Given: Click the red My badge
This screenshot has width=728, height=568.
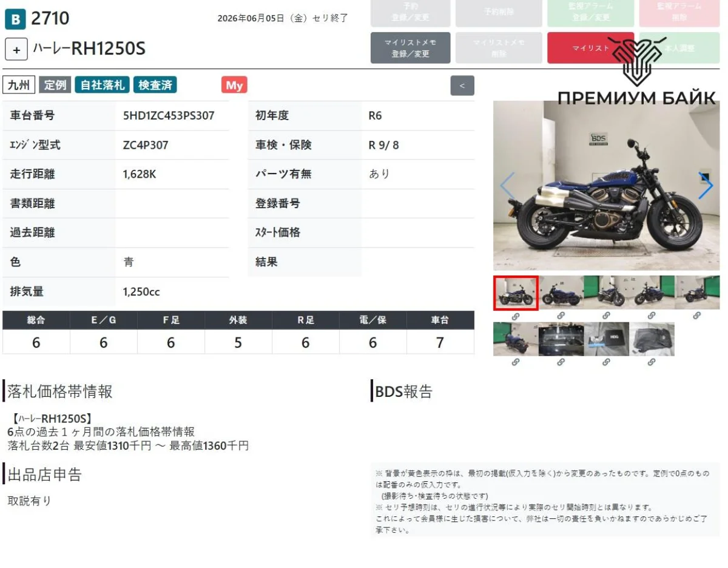Looking at the screenshot, I should [x=234, y=86].
